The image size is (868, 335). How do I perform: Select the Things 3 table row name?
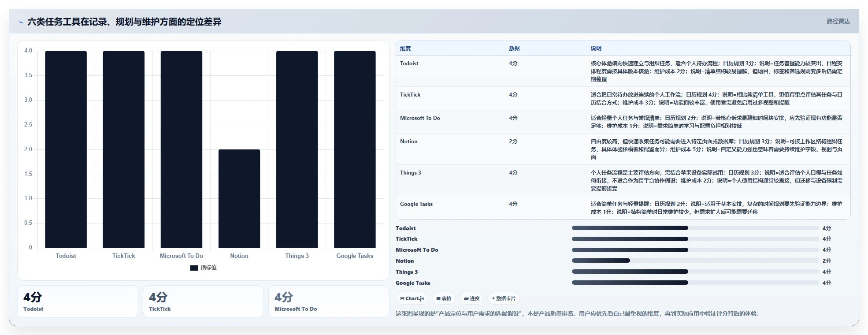point(411,173)
